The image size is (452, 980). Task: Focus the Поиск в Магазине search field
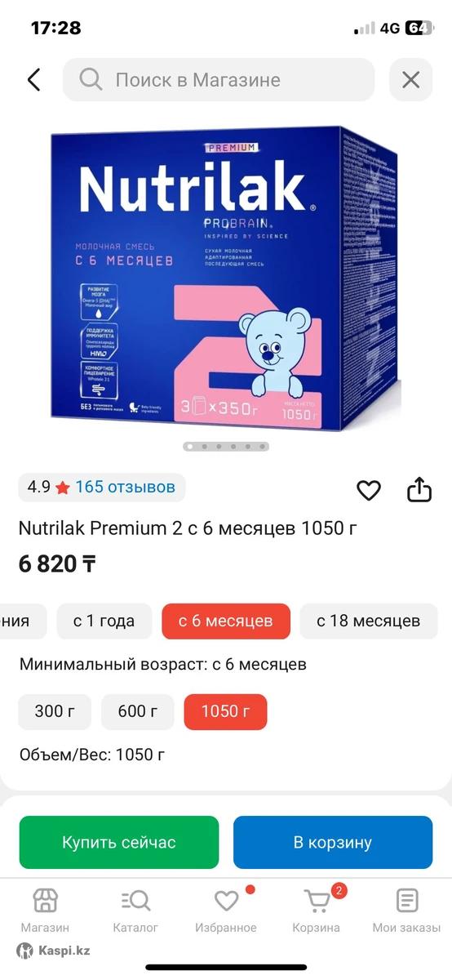(x=219, y=79)
